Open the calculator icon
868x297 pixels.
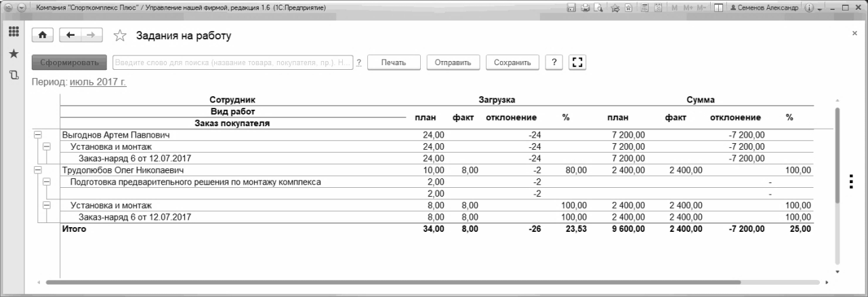click(x=644, y=7)
